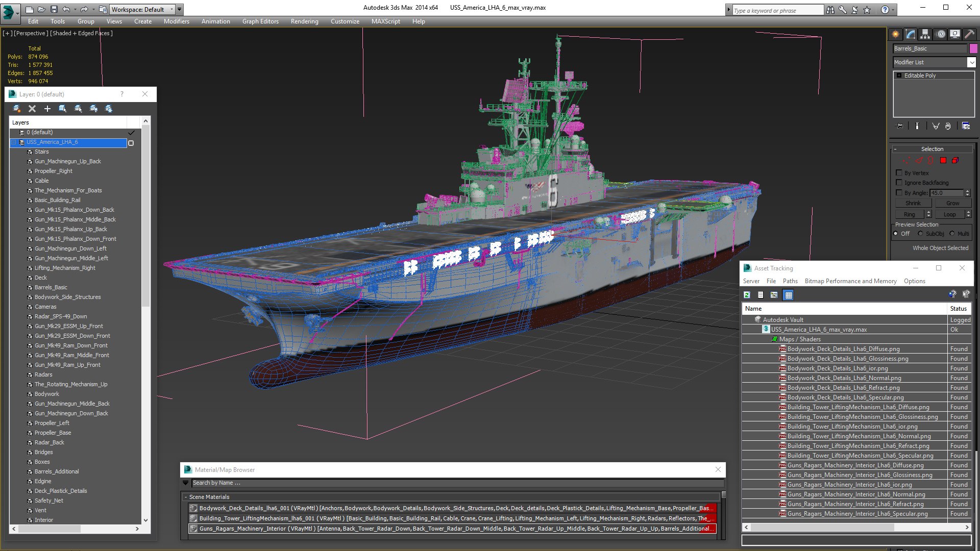Open the Graph Editors menu
Viewport: 980px width, 551px height.
(260, 21)
